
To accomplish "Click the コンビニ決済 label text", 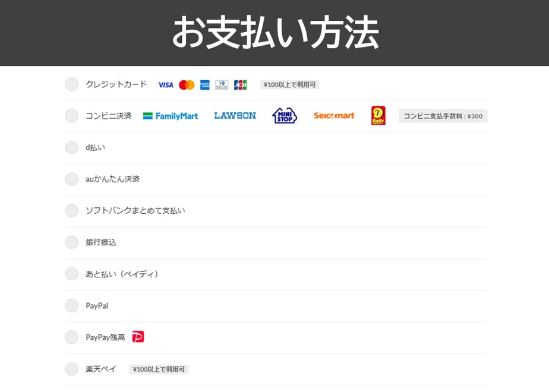I will (109, 116).
